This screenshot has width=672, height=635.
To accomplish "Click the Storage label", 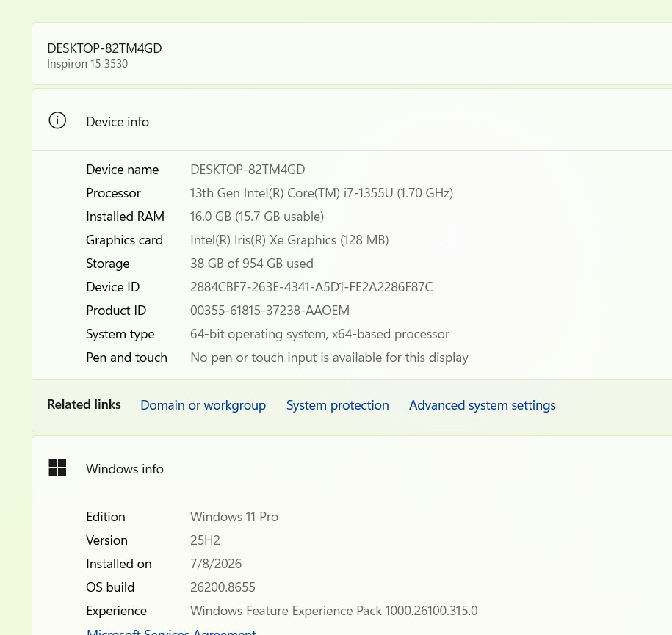I will pos(108,264).
